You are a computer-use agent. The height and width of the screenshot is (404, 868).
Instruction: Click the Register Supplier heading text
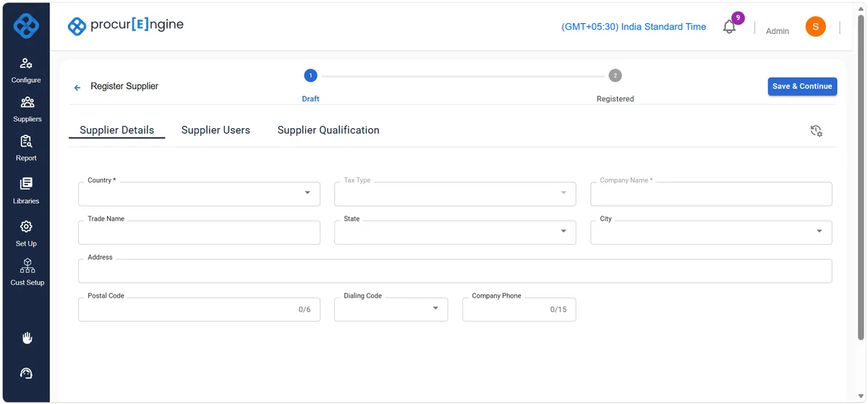click(x=124, y=86)
